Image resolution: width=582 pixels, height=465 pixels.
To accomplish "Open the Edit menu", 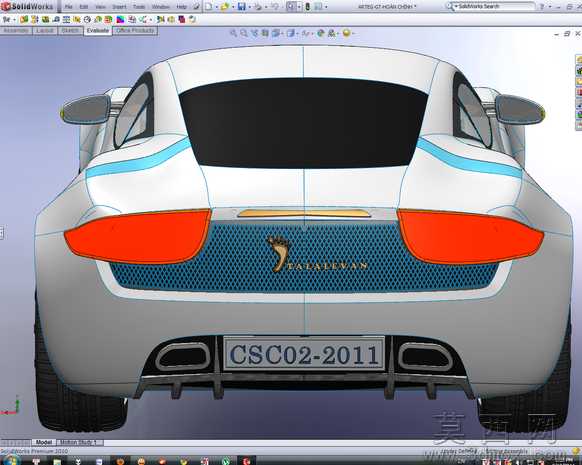I will pos(84,7).
